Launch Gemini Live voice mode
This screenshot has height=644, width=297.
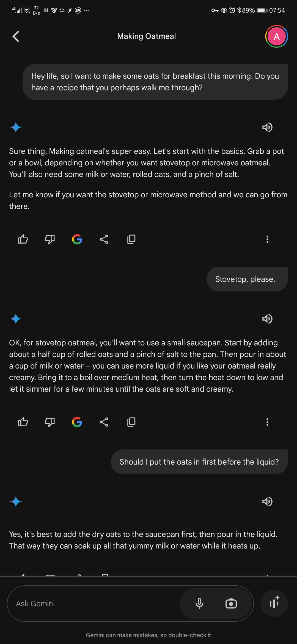(274, 604)
